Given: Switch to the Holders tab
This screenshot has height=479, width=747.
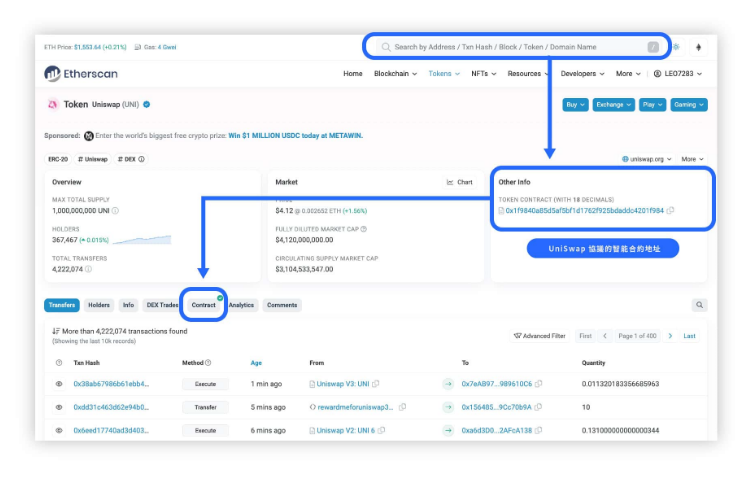Looking at the screenshot, I should pos(99,305).
